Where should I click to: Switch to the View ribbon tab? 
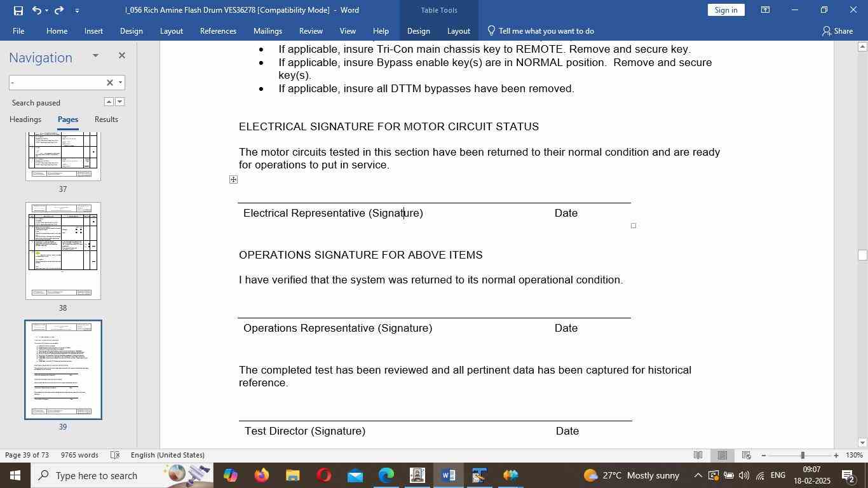point(348,30)
